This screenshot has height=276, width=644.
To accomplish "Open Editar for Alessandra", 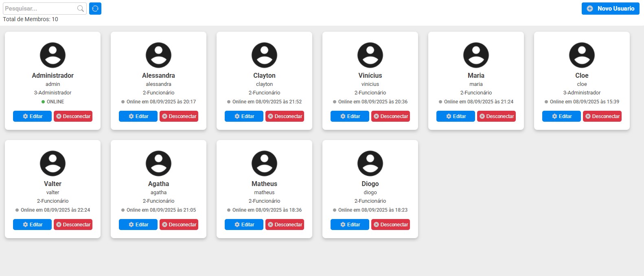I will click(x=138, y=116).
